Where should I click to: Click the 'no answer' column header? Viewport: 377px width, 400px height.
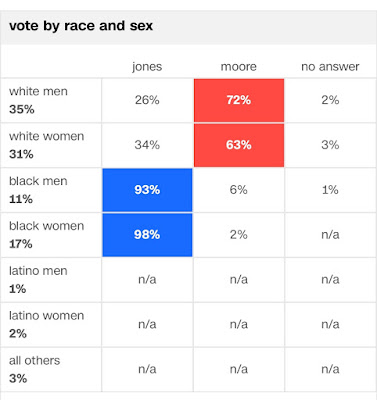[330, 67]
